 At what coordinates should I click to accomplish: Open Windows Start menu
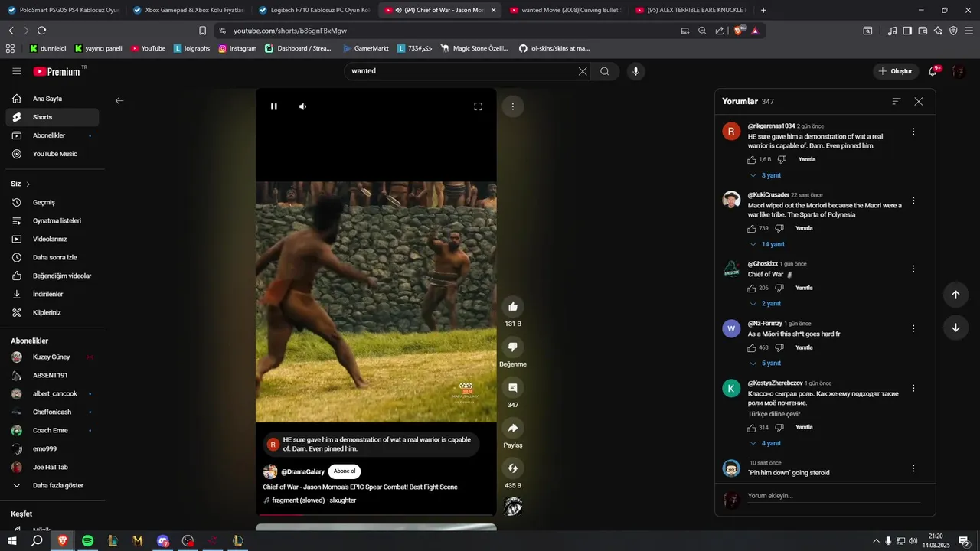pos(12,541)
